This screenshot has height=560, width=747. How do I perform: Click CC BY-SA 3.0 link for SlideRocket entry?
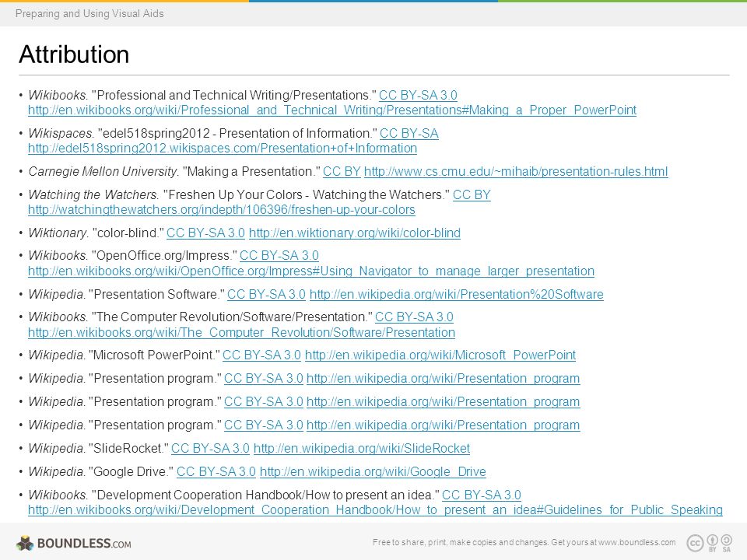(x=210, y=449)
